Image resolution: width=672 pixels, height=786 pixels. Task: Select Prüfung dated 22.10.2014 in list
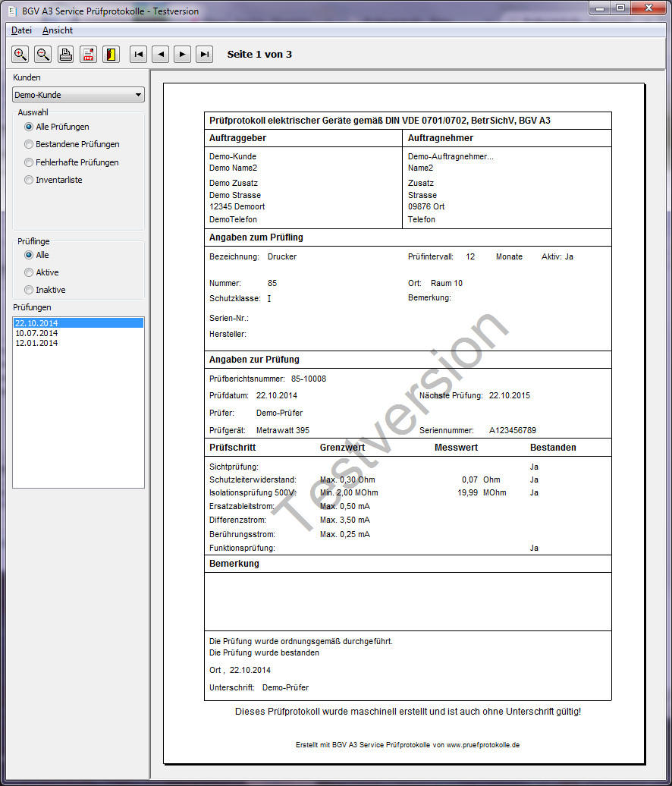tap(78, 323)
